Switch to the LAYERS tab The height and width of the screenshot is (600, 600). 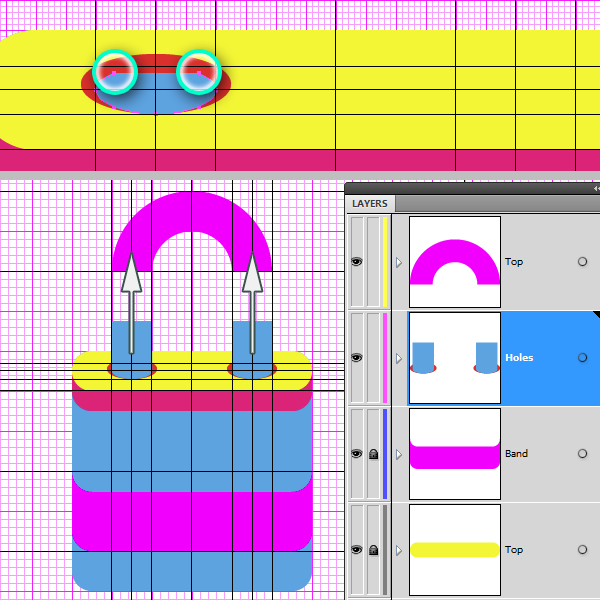370,204
